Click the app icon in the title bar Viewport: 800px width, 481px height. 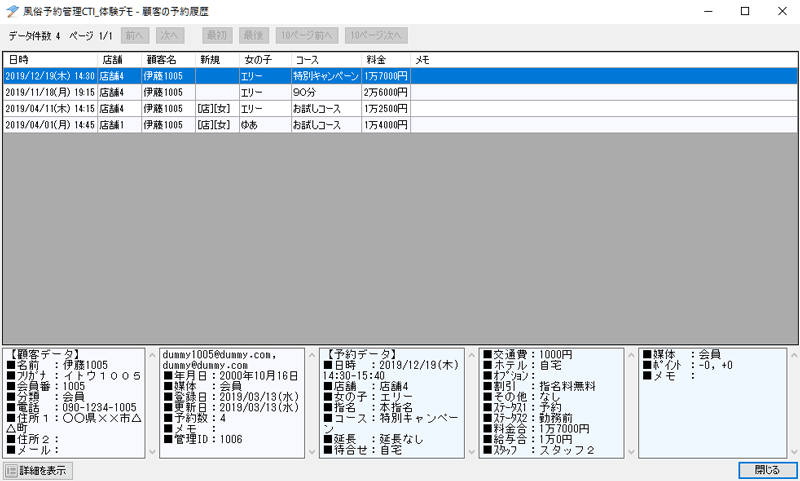click(12, 11)
